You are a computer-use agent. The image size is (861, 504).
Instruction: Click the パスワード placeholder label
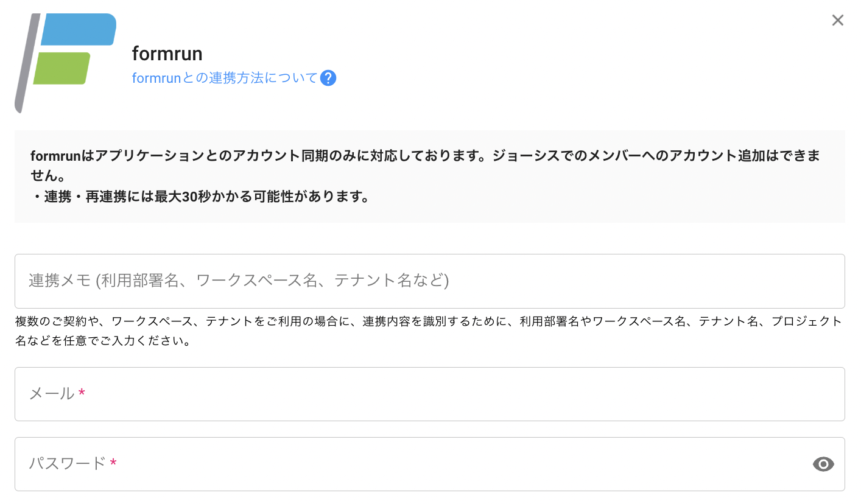tap(68, 464)
